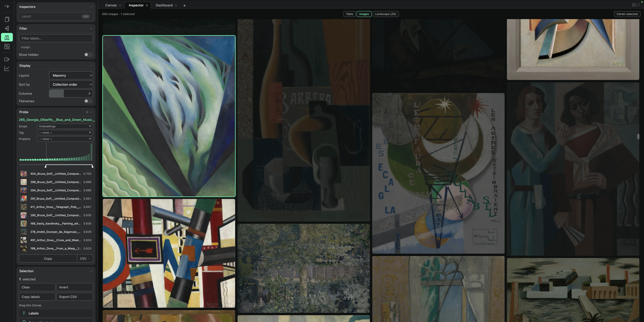The height and width of the screenshot is (322, 644).
Task: Open the Layout Masonry dropdown
Action: [x=71, y=75]
